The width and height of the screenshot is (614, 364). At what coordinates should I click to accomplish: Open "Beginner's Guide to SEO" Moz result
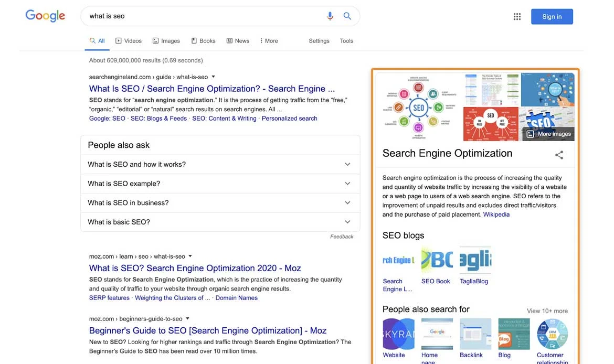(207, 330)
